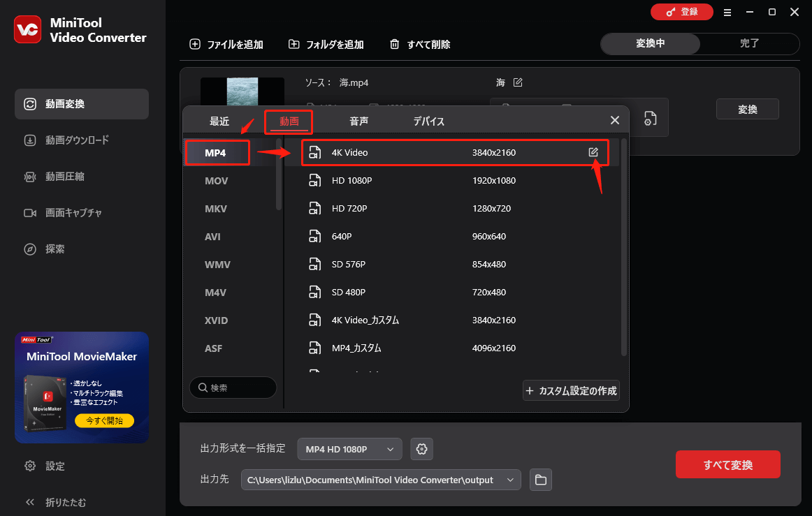
Task: Click the red 登録 register button
Action: point(681,12)
